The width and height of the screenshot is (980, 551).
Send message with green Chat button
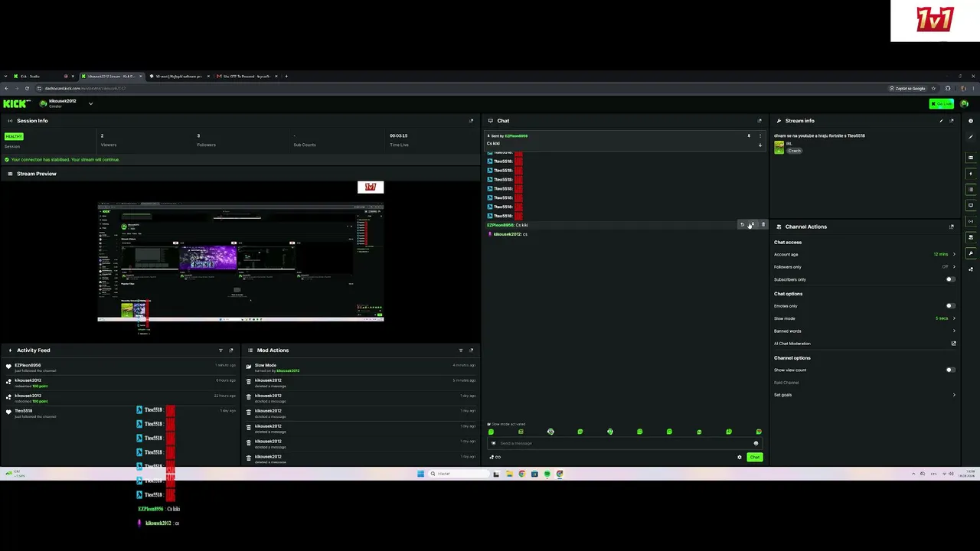pos(754,458)
